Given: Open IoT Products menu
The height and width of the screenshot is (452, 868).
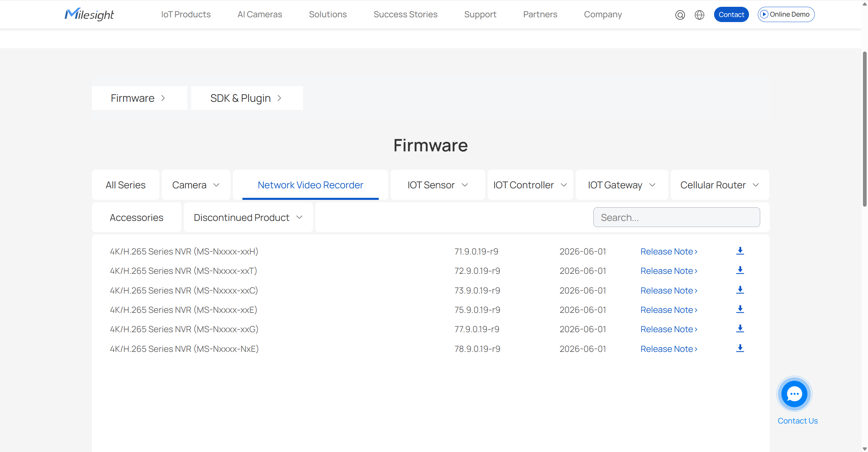Looking at the screenshot, I should pyautogui.click(x=186, y=14).
